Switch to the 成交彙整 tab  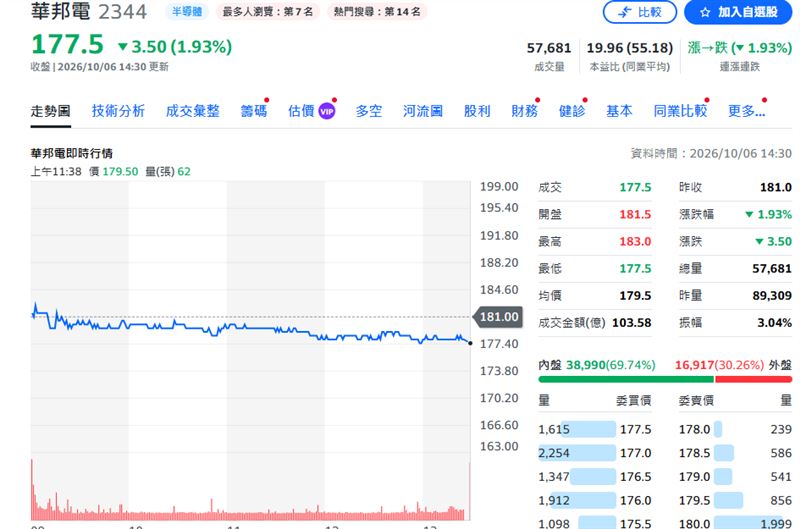pyautogui.click(x=193, y=111)
